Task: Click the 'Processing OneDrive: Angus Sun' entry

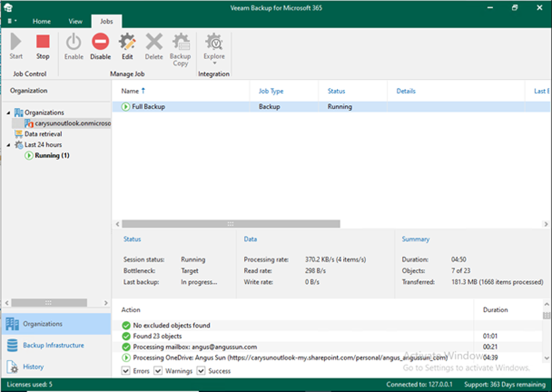Action: tap(290, 358)
